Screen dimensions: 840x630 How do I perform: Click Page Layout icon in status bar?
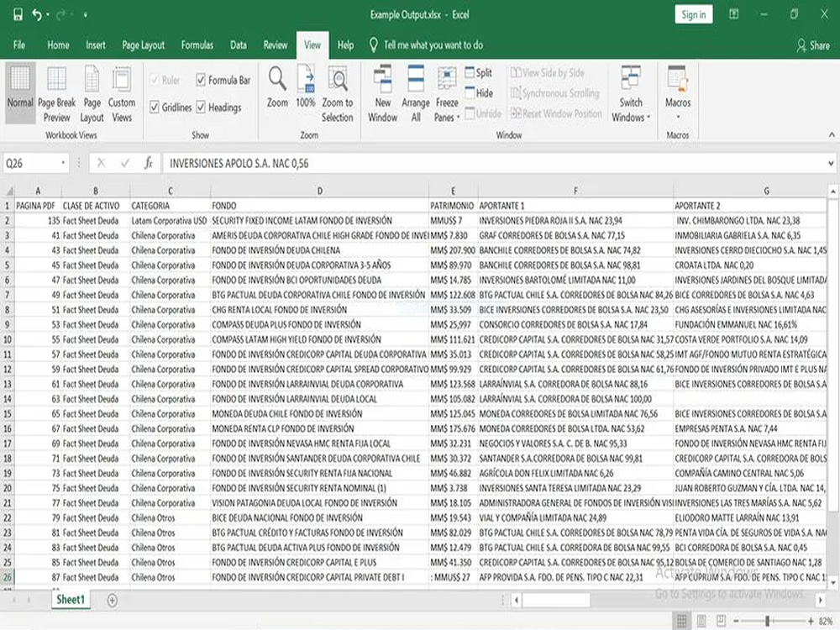[x=701, y=621]
